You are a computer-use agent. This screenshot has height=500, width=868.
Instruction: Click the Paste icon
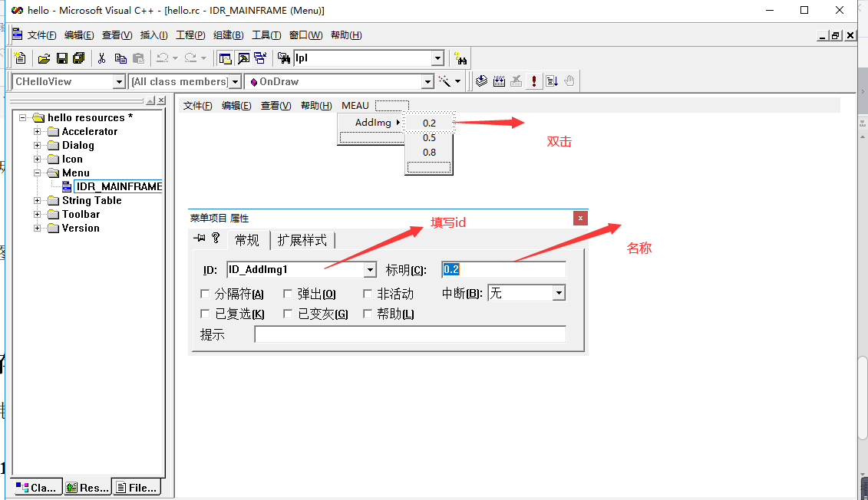pos(139,58)
